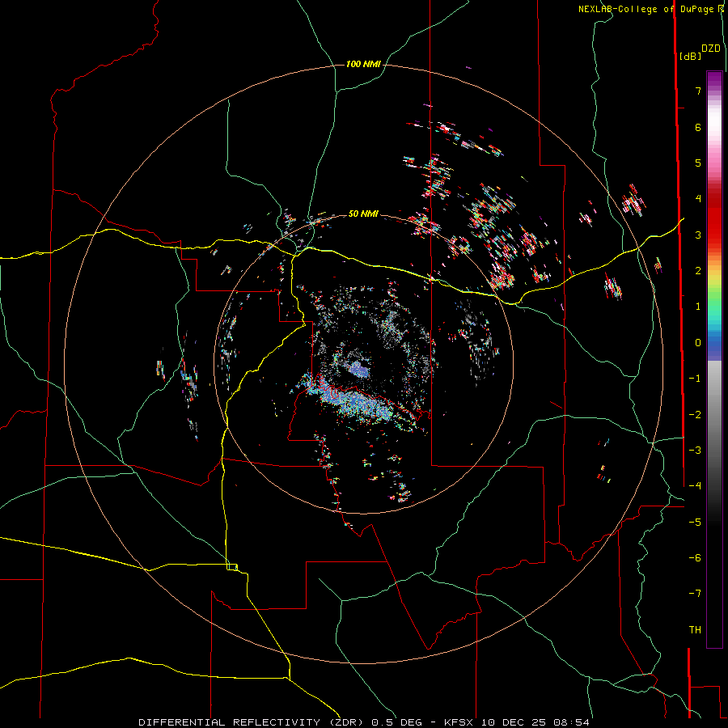This screenshot has width=728, height=728.
Task: Click the 3 value on the legend
Action: 698,235
